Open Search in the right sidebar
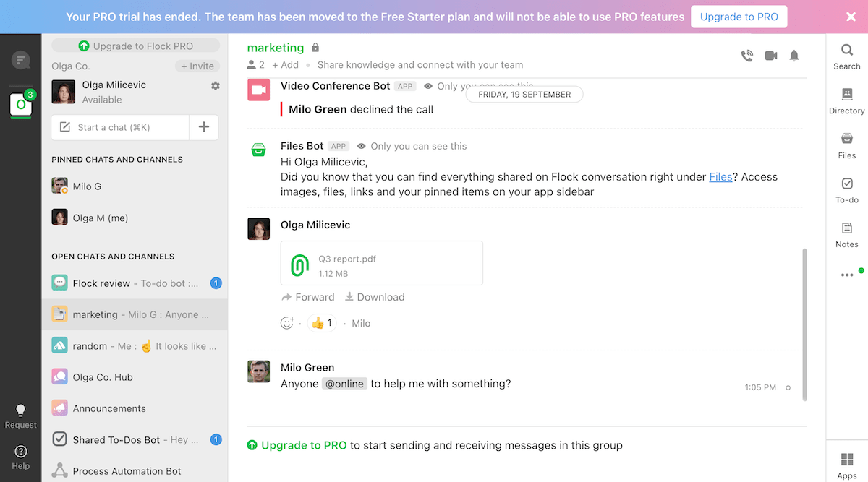 (846, 56)
